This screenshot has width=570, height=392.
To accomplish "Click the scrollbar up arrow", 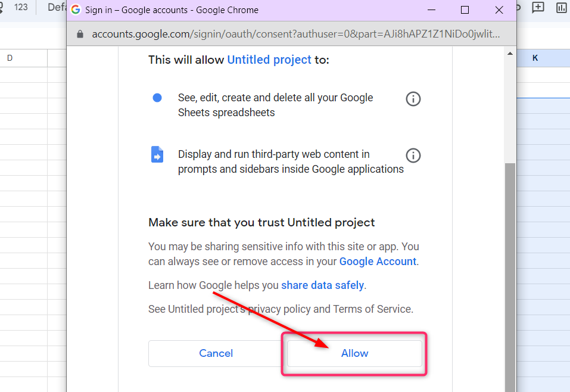I will pyautogui.click(x=510, y=54).
